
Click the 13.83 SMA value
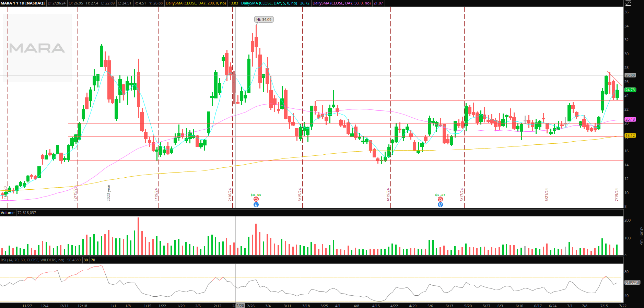coord(233,3)
